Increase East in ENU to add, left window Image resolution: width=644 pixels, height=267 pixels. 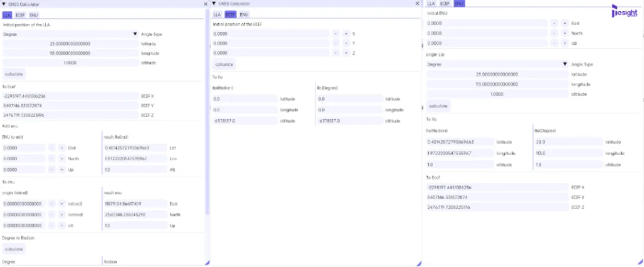(x=62, y=148)
